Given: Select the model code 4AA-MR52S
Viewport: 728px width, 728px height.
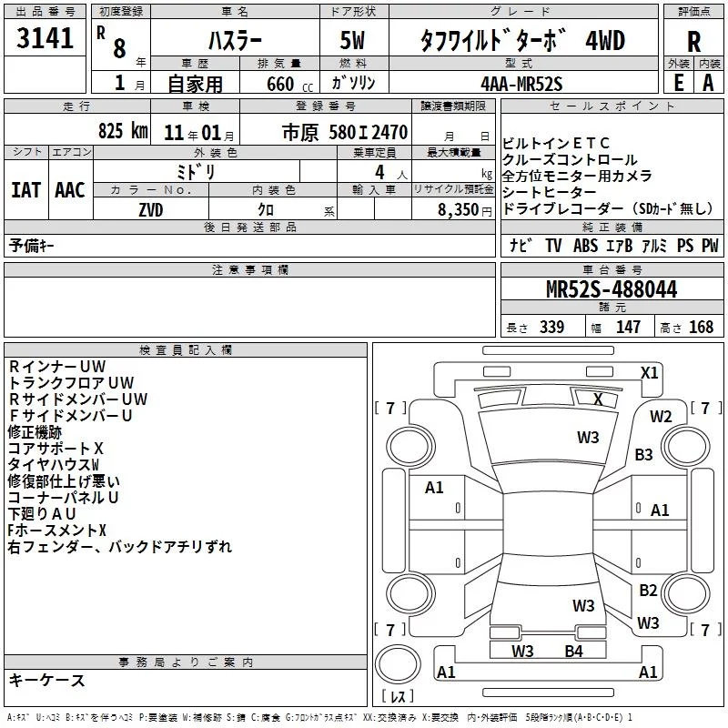Looking at the screenshot, I should point(521,84).
